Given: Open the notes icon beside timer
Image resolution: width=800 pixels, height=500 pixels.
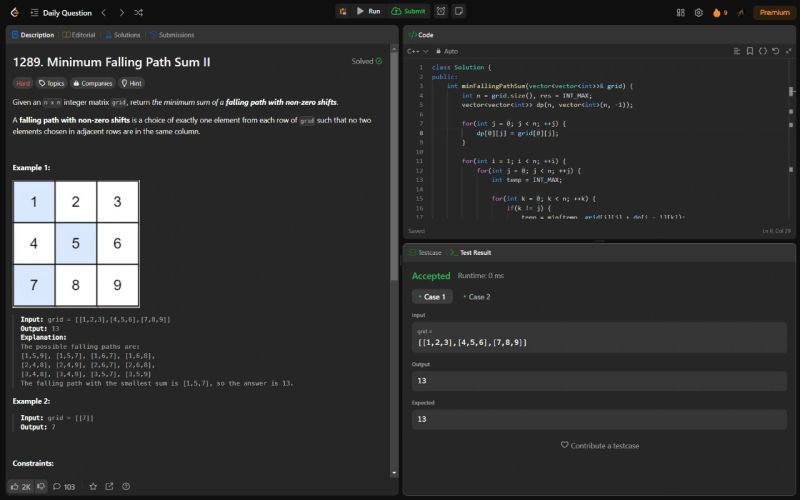Looking at the screenshot, I should point(458,11).
